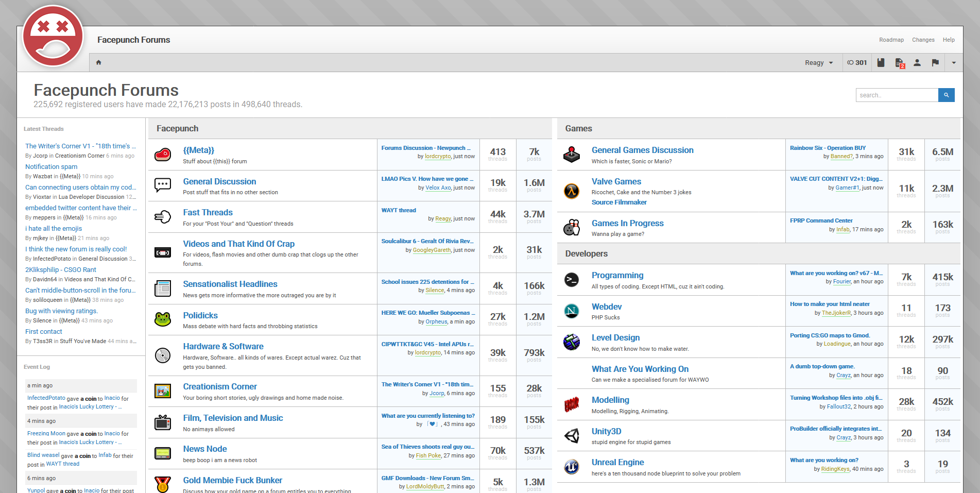Open the bookmarks icon in the top bar
Viewport: 980px width, 493px height.
[881, 62]
